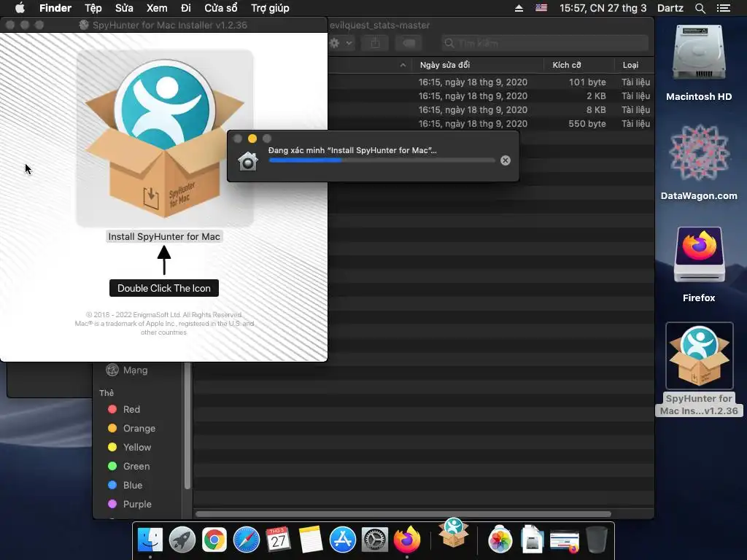Open the gear action dropdown in Finder toolbar

click(x=341, y=43)
